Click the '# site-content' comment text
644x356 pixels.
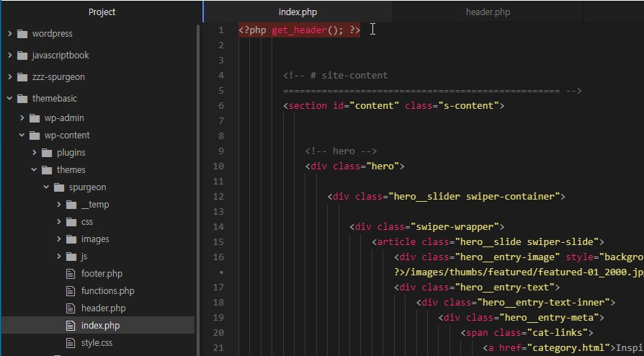tap(349, 75)
